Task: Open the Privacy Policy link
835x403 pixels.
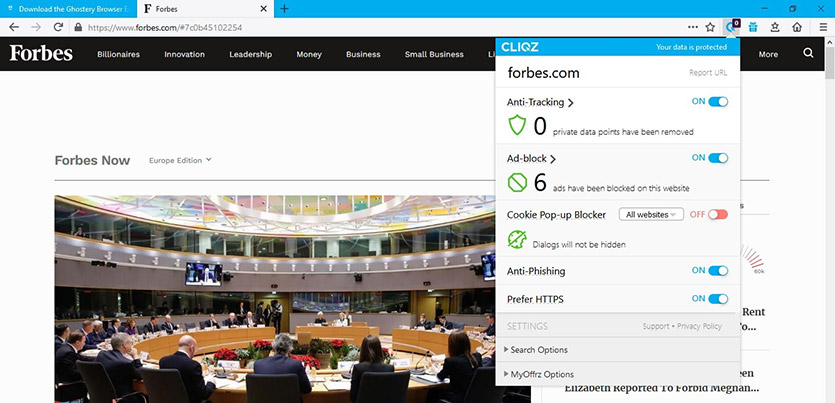Action: tap(699, 326)
